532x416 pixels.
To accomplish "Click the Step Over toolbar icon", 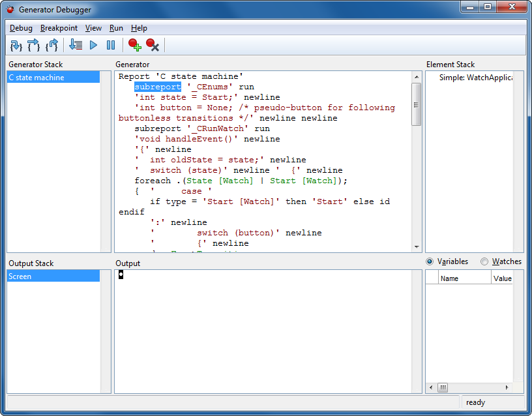I will (33, 45).
